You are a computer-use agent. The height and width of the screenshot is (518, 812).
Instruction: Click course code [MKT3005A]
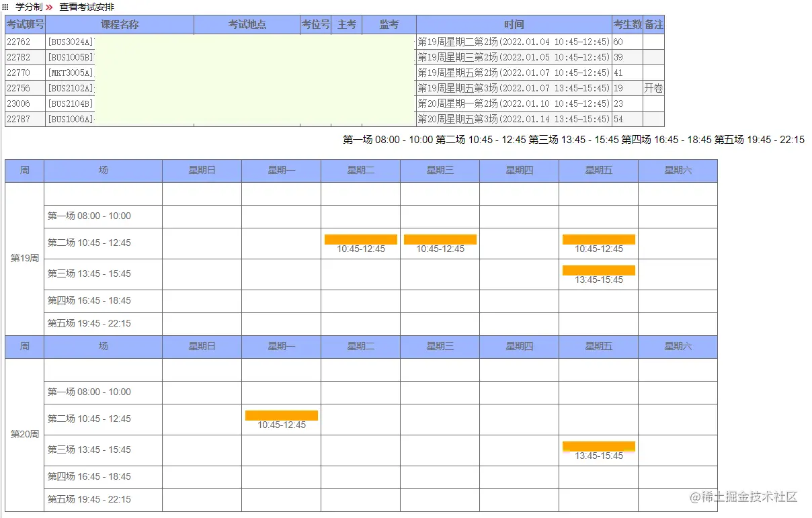click(71, 73)
